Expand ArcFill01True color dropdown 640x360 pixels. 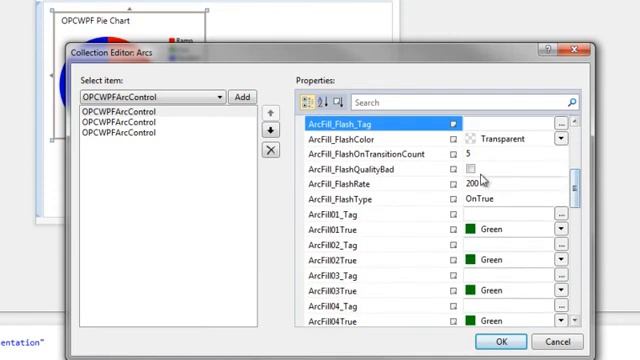[561, 229]
